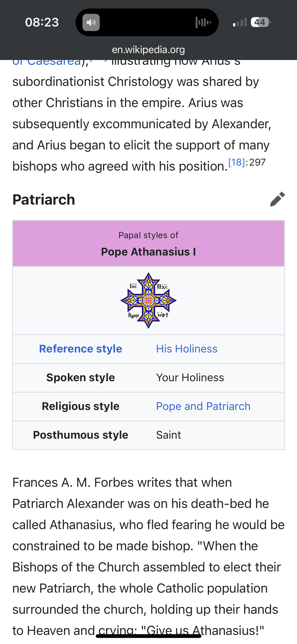Tap the pencil edit icon beside Patriarch
The height and width of the screenshot is (644, 297).
(x=277, y=199)
